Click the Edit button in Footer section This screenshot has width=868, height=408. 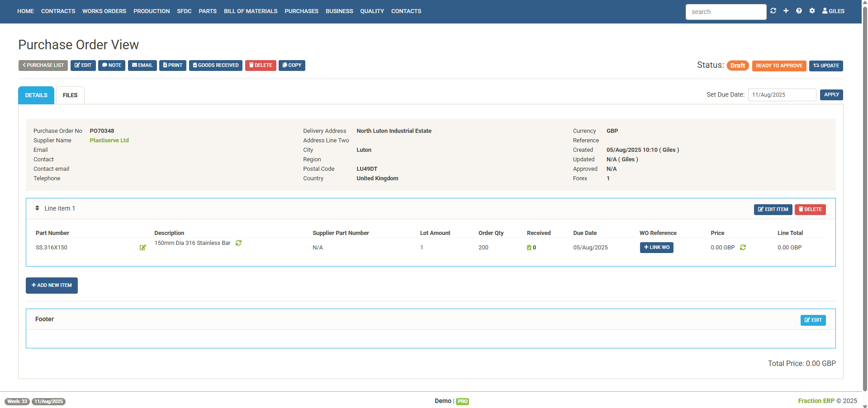[813, 320]
